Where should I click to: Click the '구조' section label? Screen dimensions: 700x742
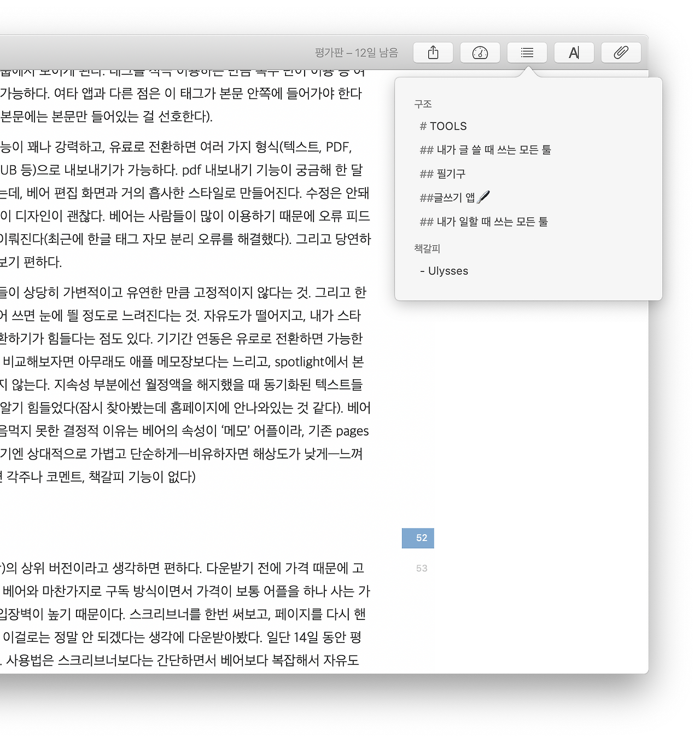click(423, 104)
